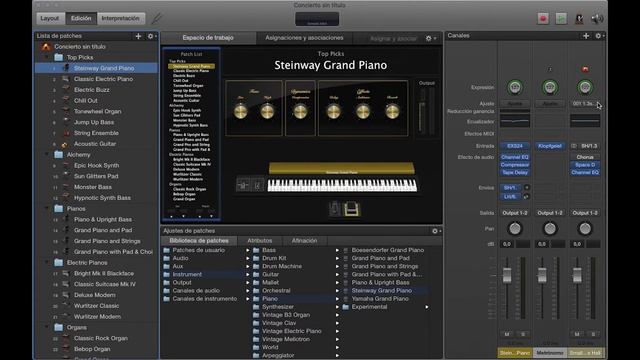Click the master mute speaker icon
Image resolution: width=640 pixels, height=360 pixels.
(x=597, y=19)
